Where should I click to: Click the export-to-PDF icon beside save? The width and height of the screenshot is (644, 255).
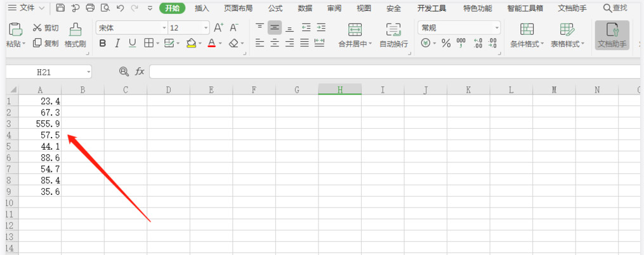pos(75,8)
